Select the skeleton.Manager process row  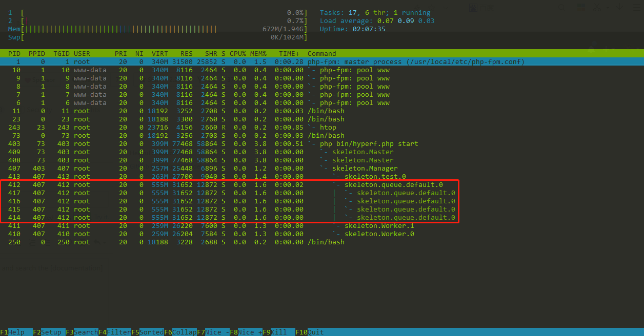coord(322,168)
